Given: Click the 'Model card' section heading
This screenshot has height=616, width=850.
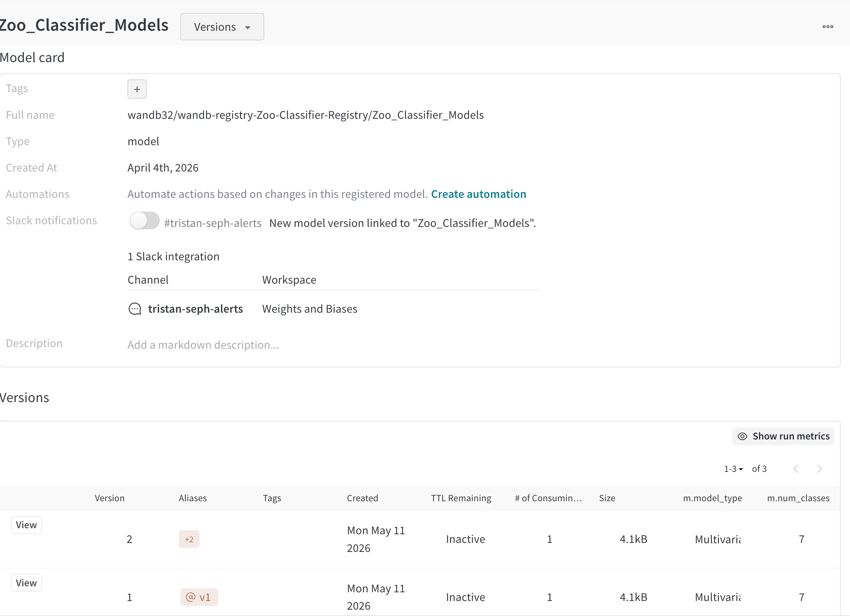Looking at the screenshot, I should coord(32,57).
